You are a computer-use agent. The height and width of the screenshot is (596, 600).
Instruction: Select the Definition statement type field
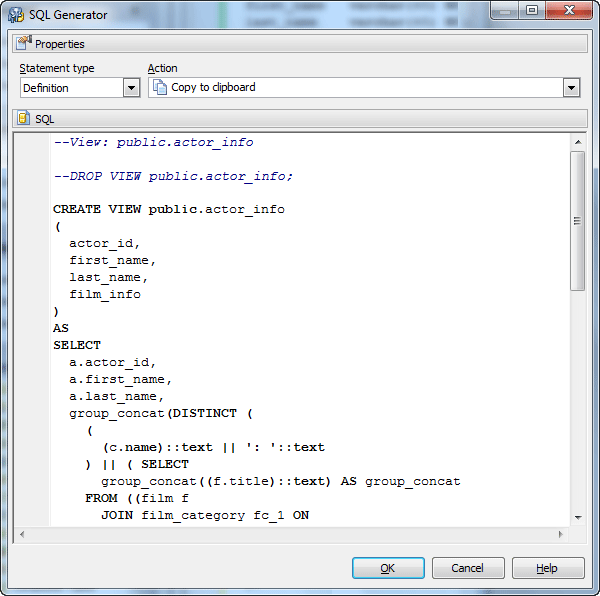click(x=70, y=88)
